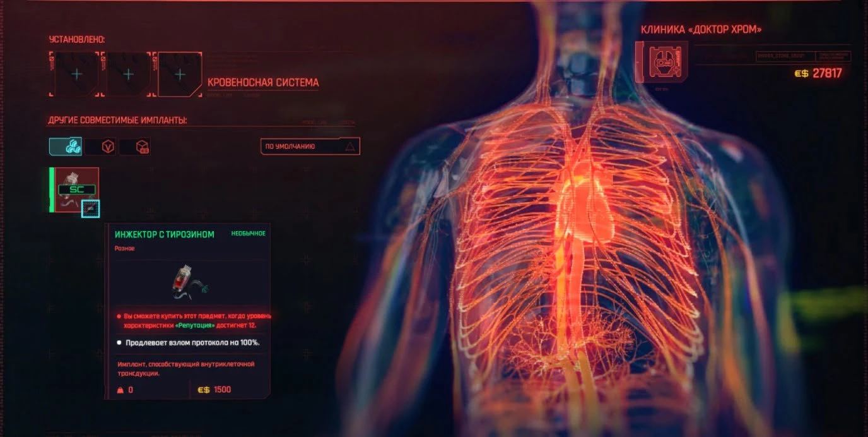Click the tyrosine injector item tile
This screenshot has height=437, width=868.
pos(75,189)
